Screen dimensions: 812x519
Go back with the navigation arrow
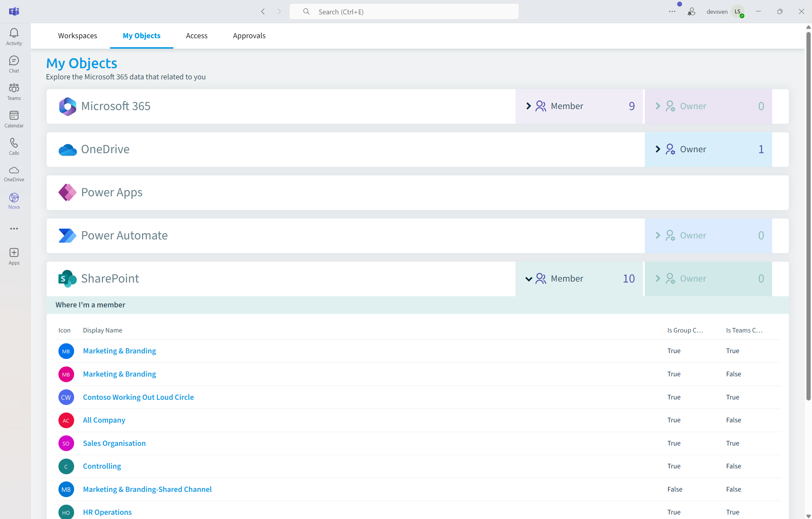tap(263, 11)
